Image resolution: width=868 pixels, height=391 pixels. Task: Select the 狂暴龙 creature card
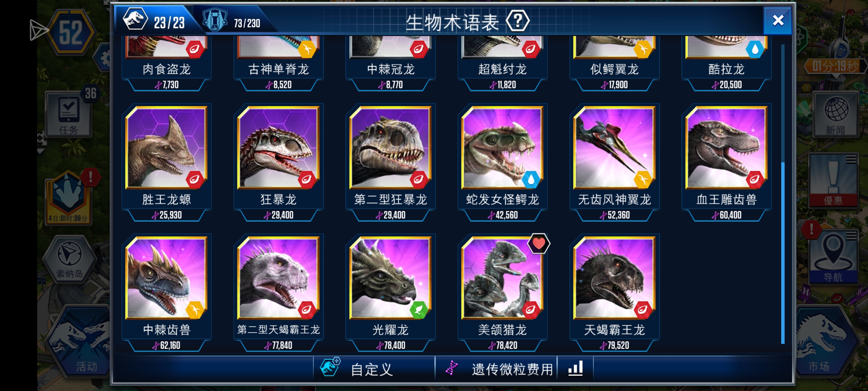[x=278, y=162]
